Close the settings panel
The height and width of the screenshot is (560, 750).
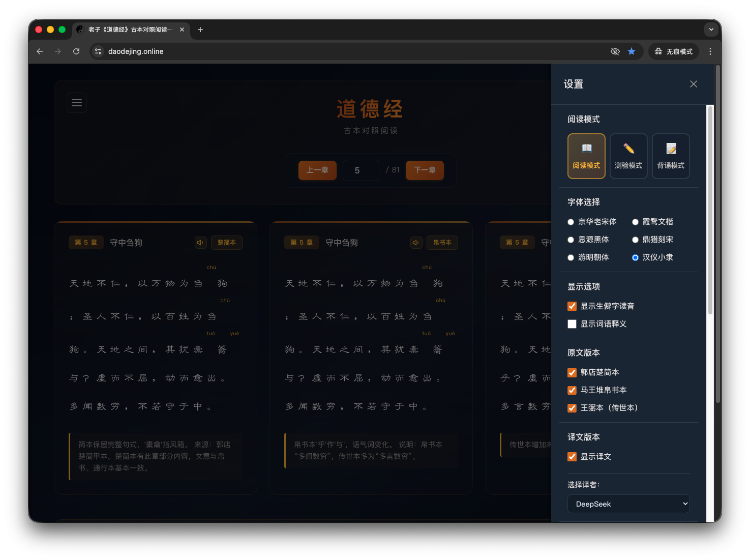coord(694,83)
